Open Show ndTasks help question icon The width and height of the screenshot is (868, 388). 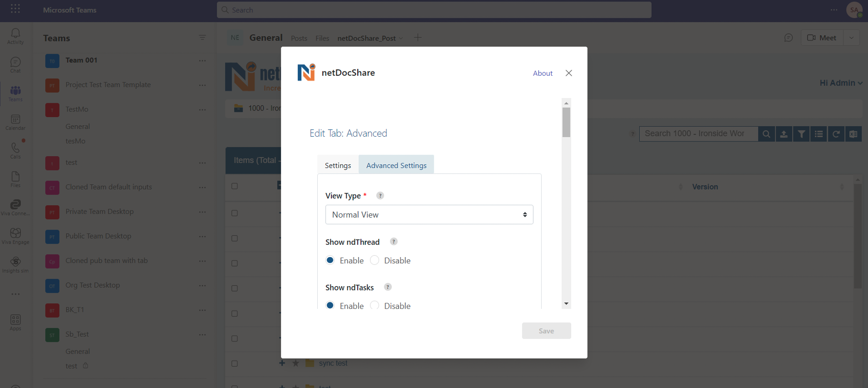pyautogui.click(x=388, y=287)
